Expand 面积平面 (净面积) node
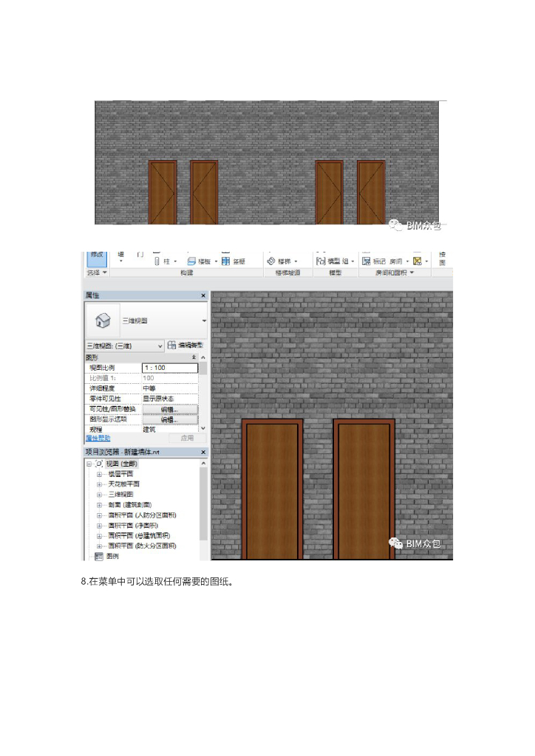 tap(99, 526)
